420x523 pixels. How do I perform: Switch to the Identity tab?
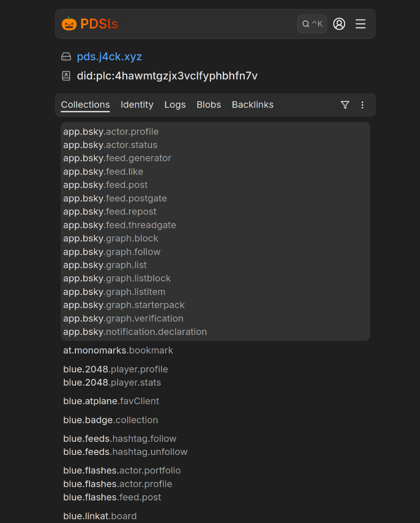pos(137,105)
